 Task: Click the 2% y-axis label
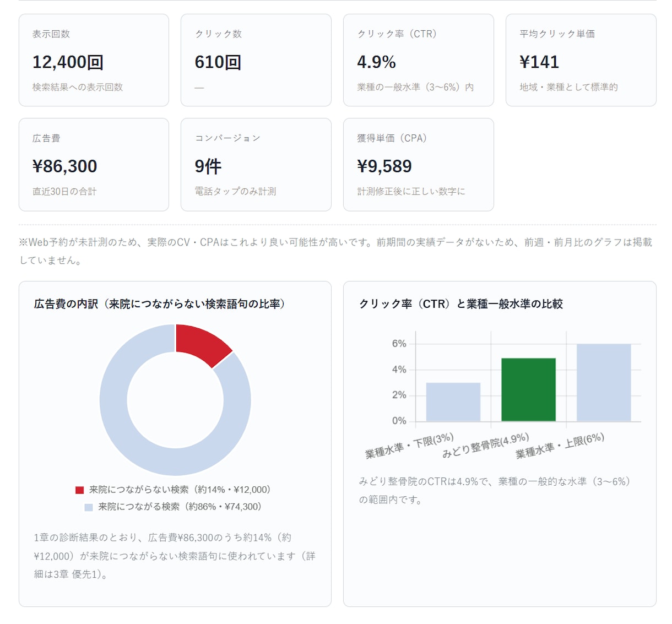pyautogui.click(x=399, y=395)
